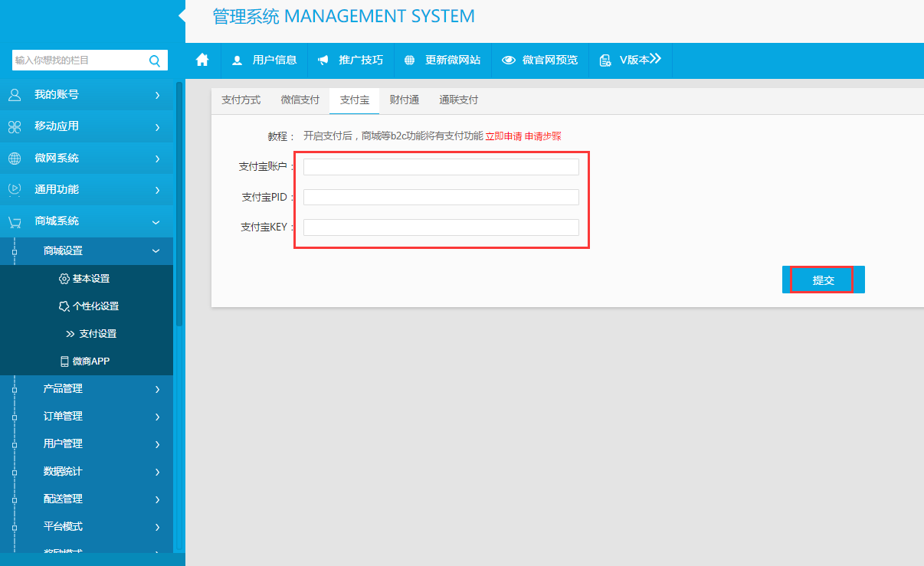
Task: Expand the 产品管理 submenu chevron
Action: tap(157, 389)
